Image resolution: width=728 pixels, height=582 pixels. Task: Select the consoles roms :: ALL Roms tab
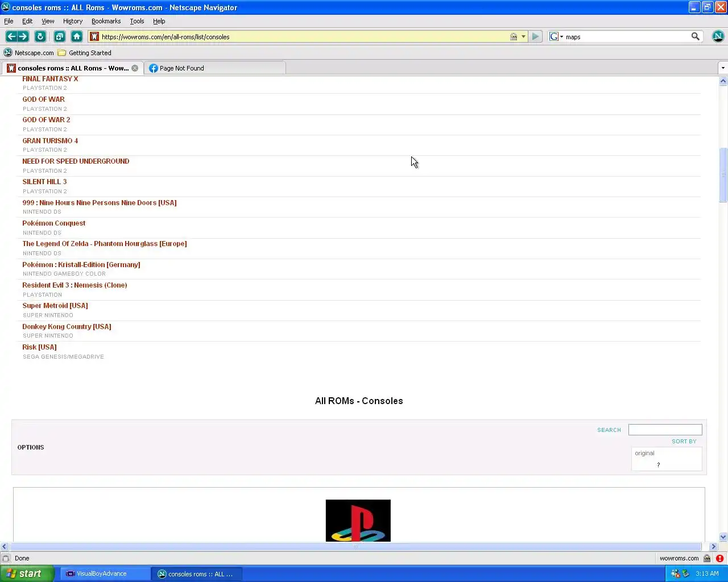pos(72,68)
